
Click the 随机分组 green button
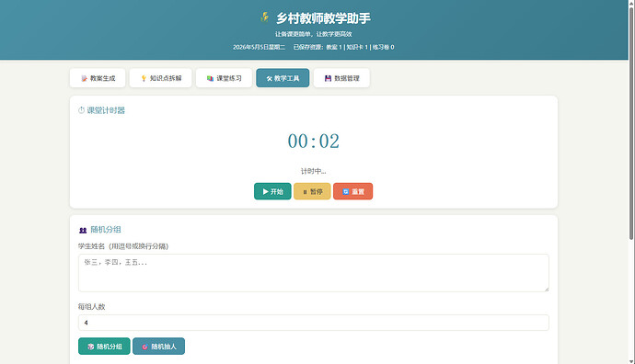[x=104, y=347]
